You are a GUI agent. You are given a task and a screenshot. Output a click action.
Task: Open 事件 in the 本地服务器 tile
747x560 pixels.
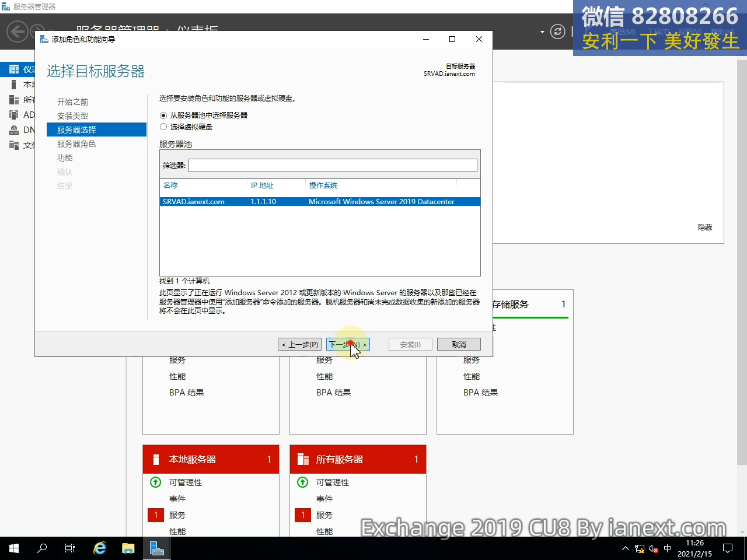(x=177, y=499)
